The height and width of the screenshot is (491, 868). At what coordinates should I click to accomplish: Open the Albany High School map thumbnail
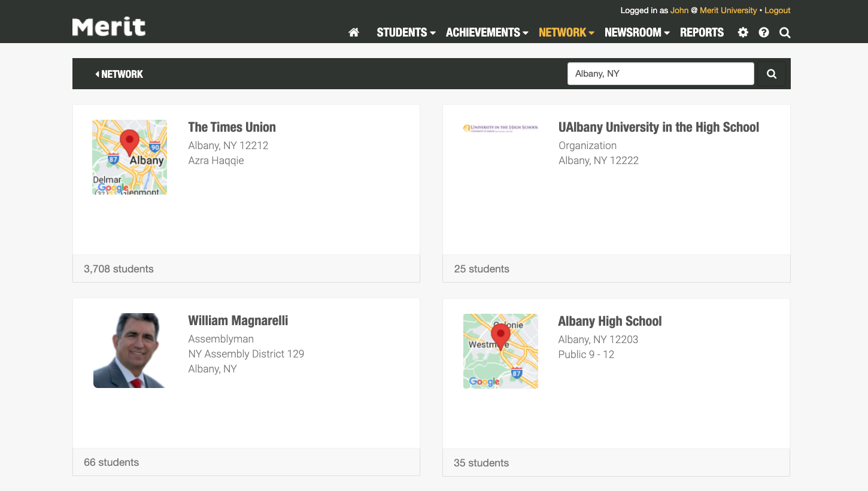pyautogui.click(x=500, y=351)
